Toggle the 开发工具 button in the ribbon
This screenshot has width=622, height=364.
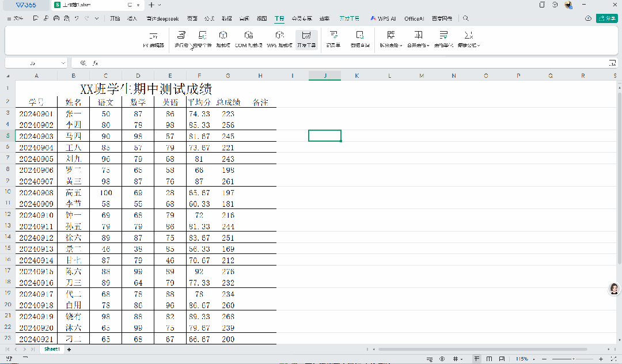(306, 39)
